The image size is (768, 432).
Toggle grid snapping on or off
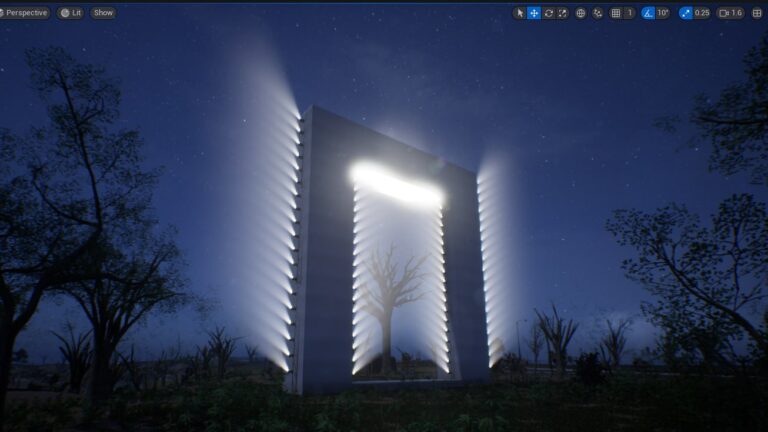615,13
